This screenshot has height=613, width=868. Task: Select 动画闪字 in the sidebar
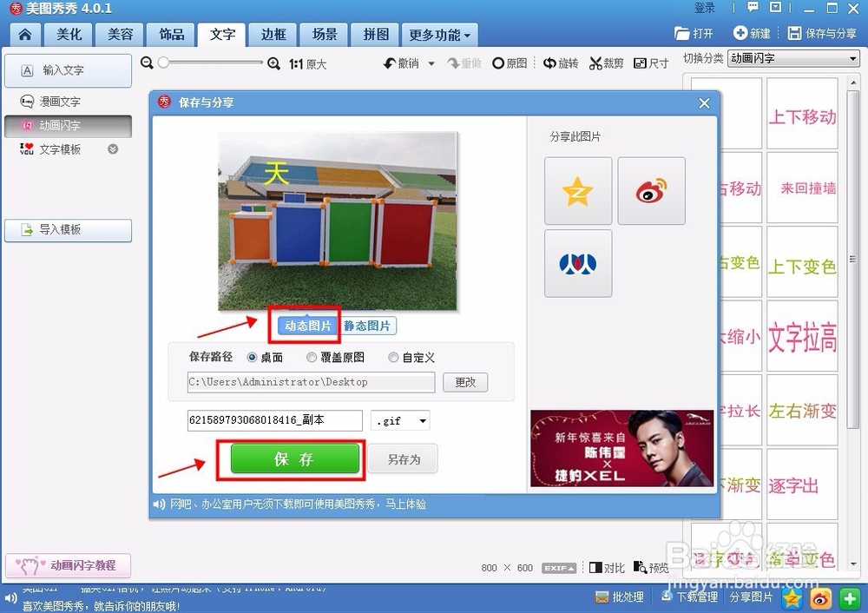tap(68, 126)
